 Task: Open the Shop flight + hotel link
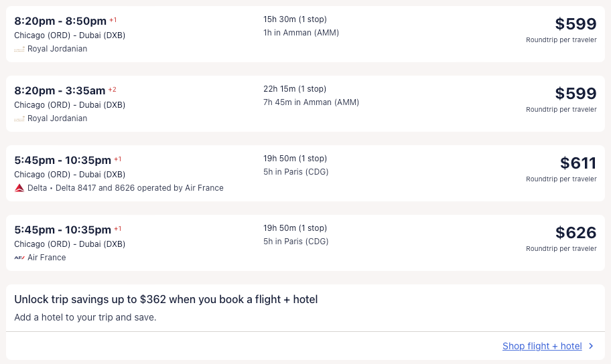542,346
